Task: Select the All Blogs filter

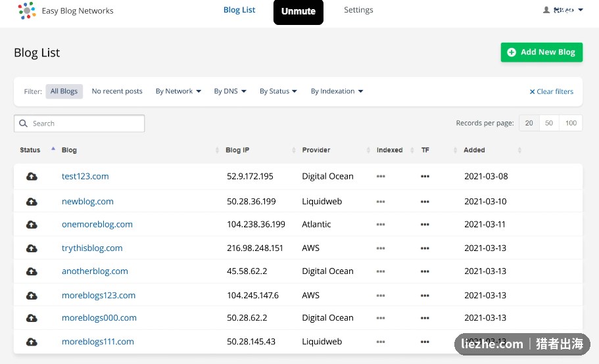Action: pos(64,91)
